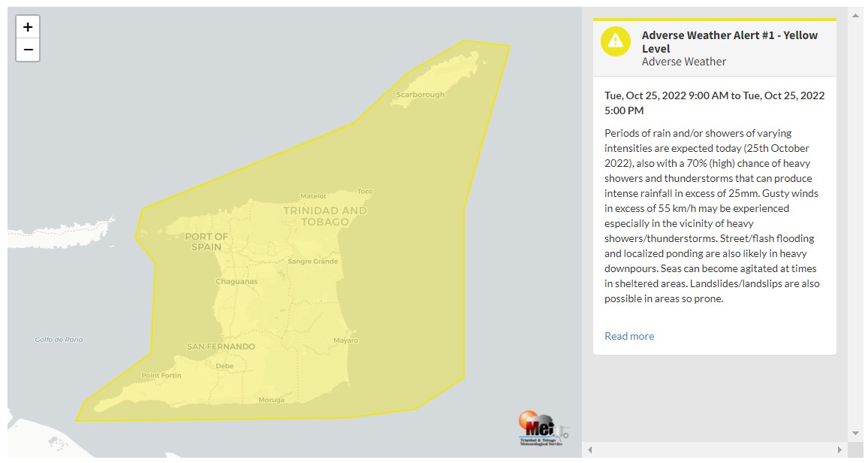
Task: Click the yellow warning alert icon
Action: (616, 41)
